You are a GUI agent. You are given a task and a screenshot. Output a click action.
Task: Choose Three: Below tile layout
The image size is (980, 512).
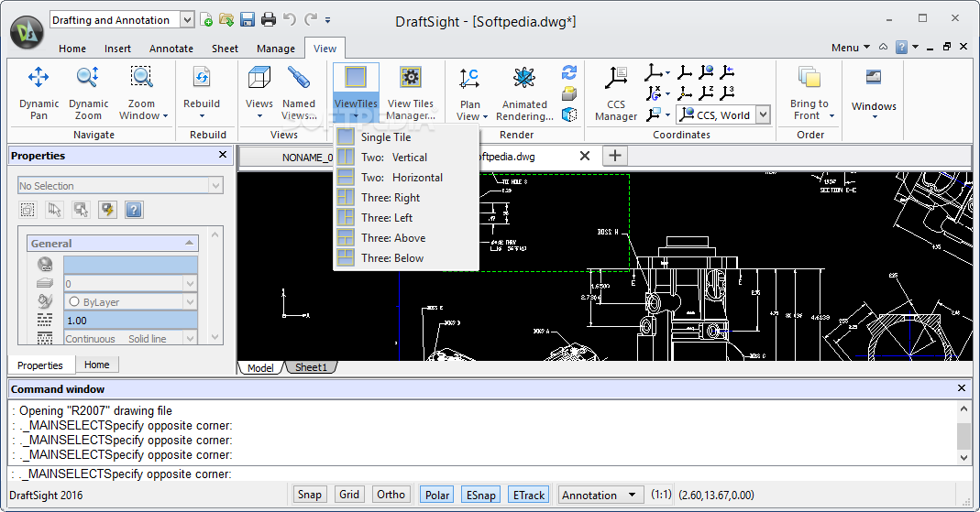point(407,258)
